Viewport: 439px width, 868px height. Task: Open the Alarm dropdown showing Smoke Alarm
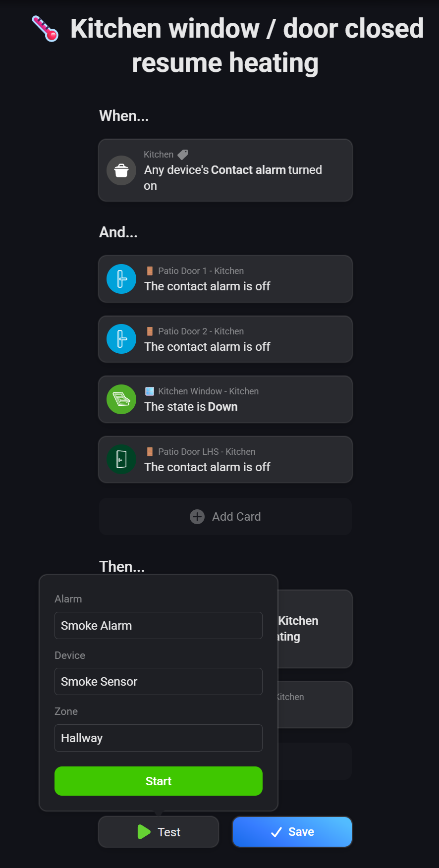pos(158,625)
